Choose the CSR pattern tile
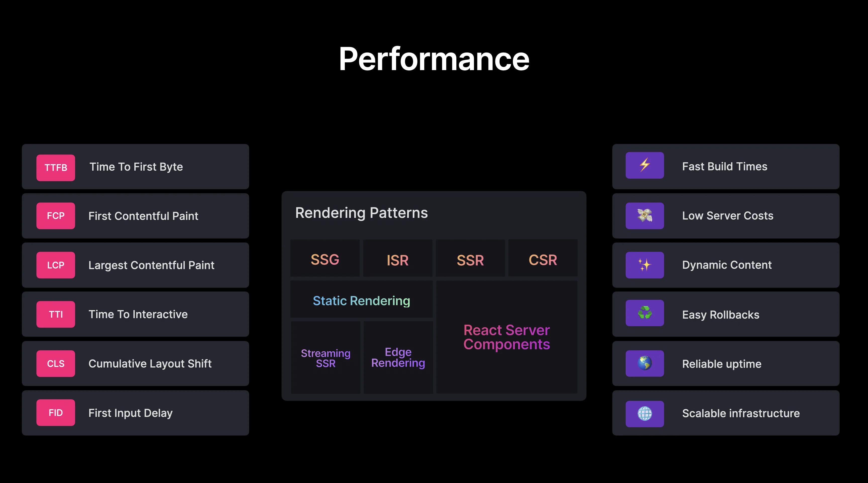Image resolution: width=868 pixels, height=483 pixels. point(542,259)
